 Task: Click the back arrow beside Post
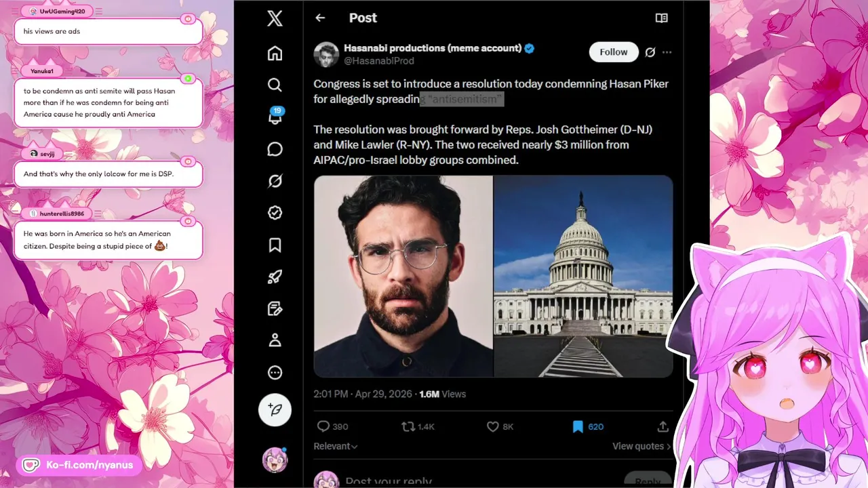tap(320, 18)
